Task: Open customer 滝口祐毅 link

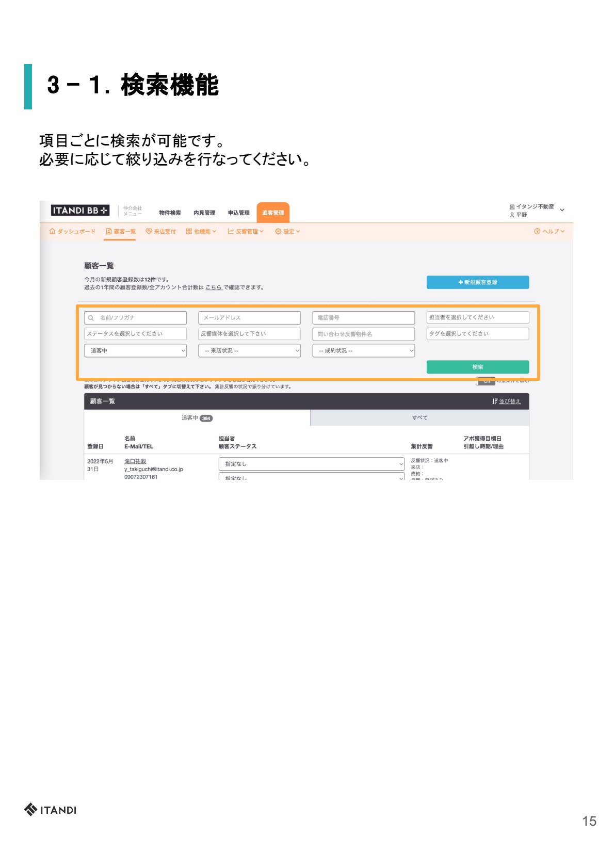Action: click(135, 461)
